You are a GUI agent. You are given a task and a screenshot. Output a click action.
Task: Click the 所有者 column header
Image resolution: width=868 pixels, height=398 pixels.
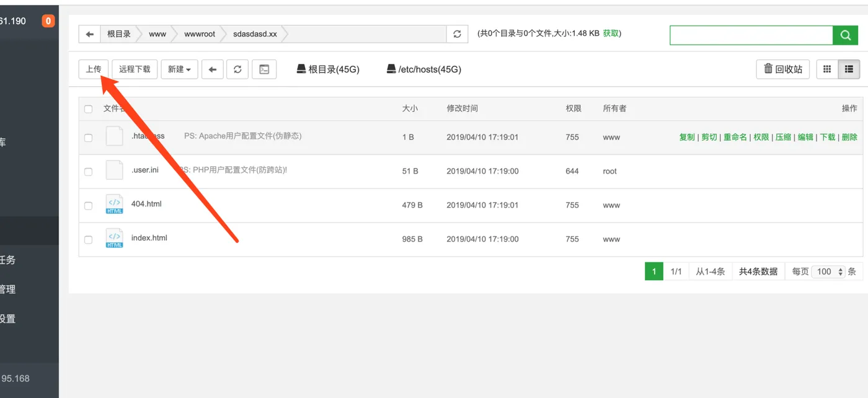coord(614,108)
